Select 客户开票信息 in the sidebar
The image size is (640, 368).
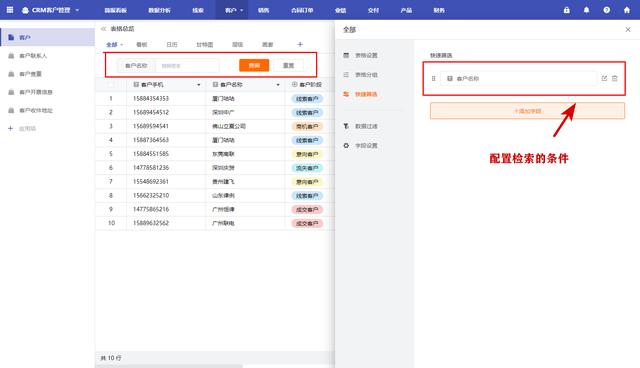click(x=36, y=92)
